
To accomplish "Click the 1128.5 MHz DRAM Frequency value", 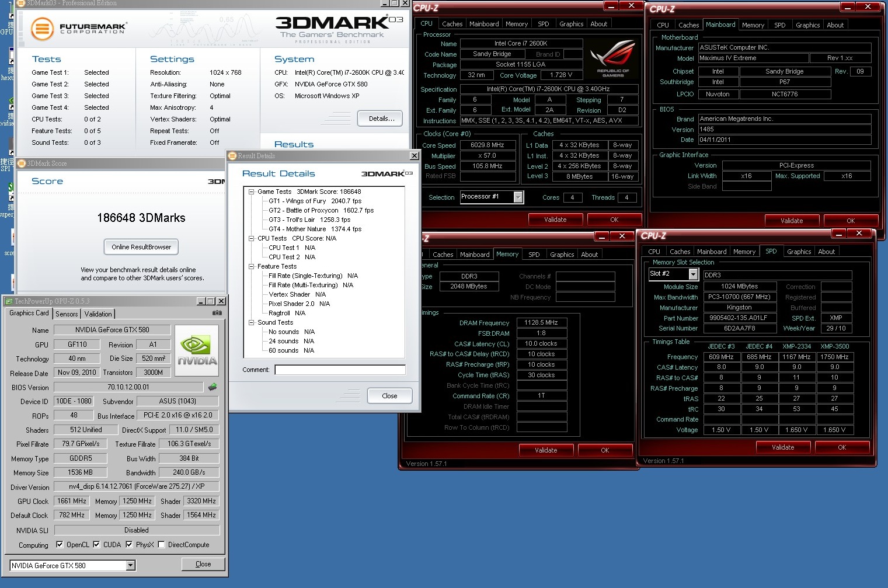I will 541,322.
